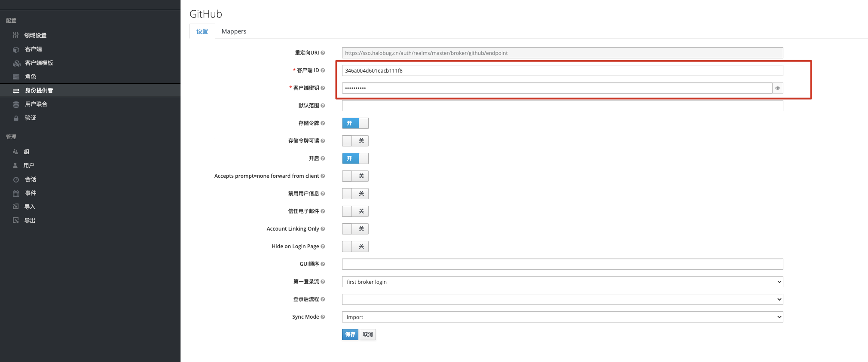This screenshot has height=362, width=868.
Task: Click help icon next to 信任电子邮件
Action: pyautogui.click(x=323, y=211)
